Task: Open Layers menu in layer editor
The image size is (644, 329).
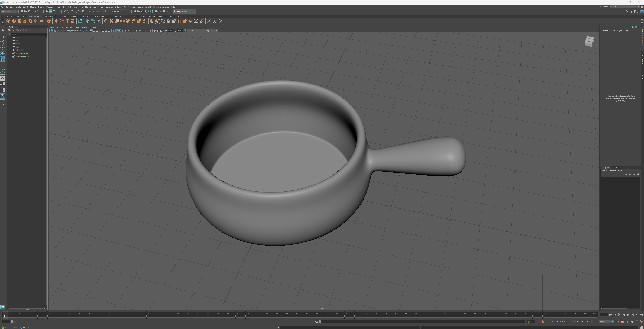Action: click(604, 171)
